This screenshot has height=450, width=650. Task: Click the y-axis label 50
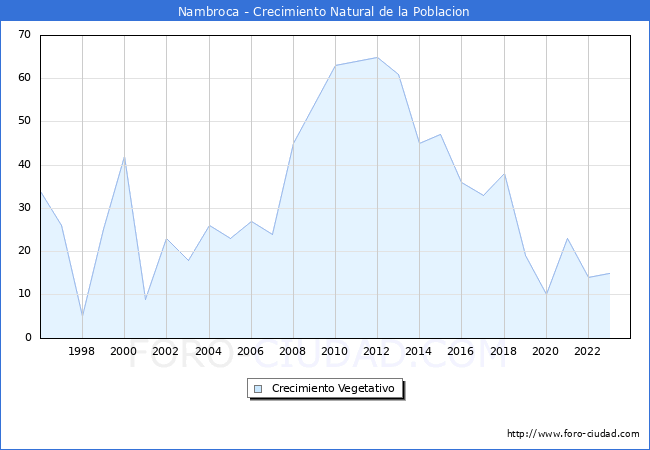pos(24,121)
